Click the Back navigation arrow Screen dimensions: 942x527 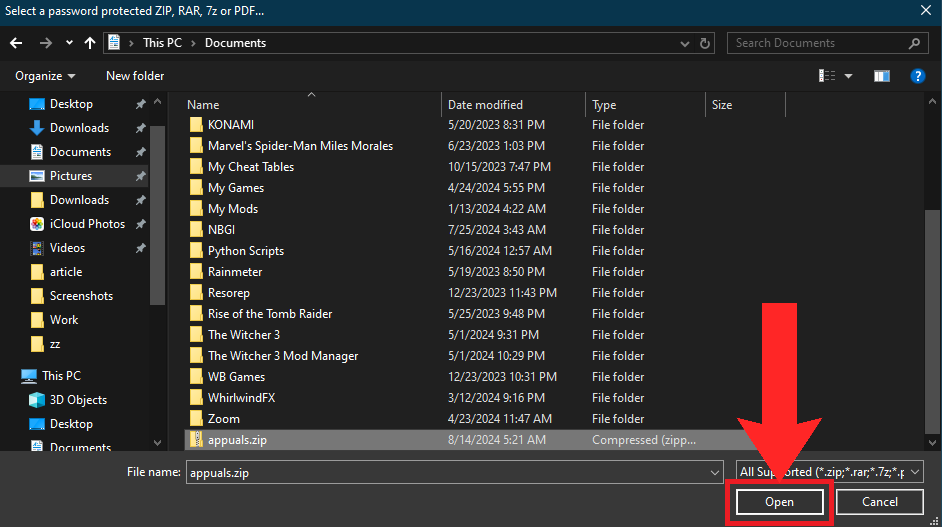coord(16,43)
